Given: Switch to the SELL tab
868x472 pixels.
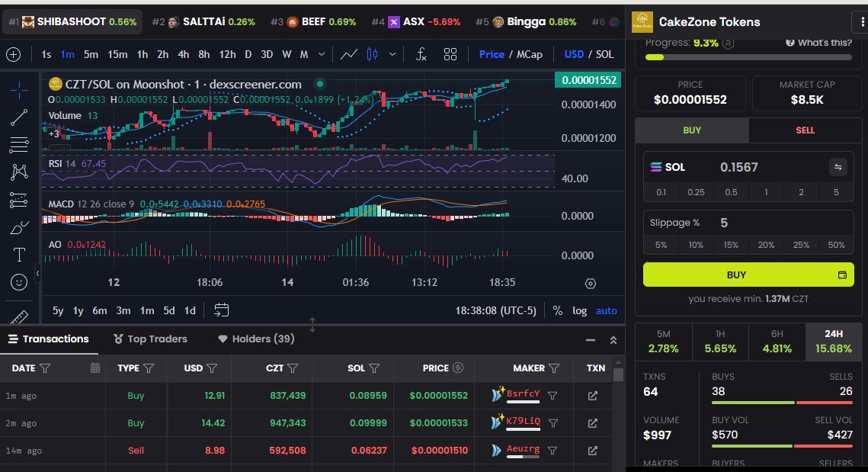Looking at the screenshot, I should click(805, 130).
